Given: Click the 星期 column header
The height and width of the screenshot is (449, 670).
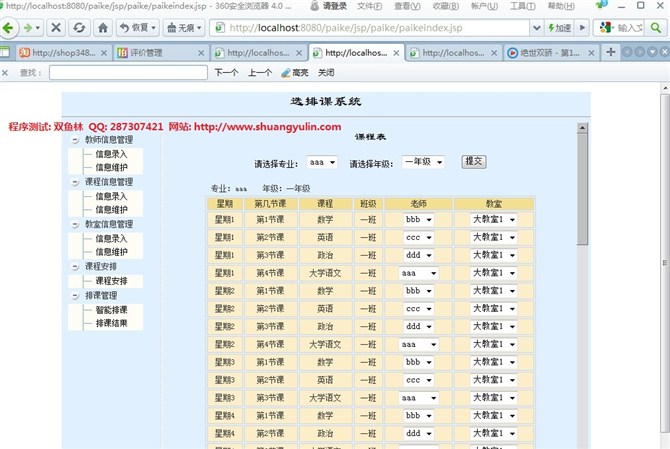Looking at the screenshot, I should click(225, 204).
